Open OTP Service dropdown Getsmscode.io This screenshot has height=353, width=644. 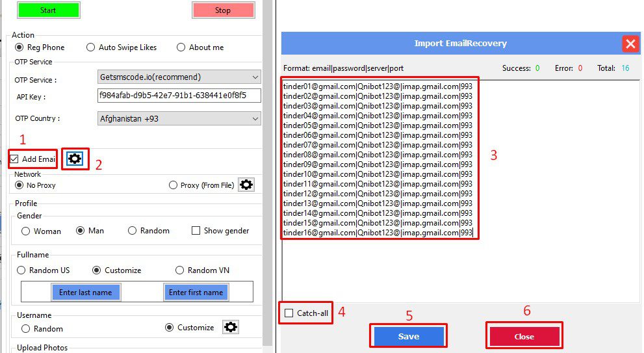[x=179, y=77]
